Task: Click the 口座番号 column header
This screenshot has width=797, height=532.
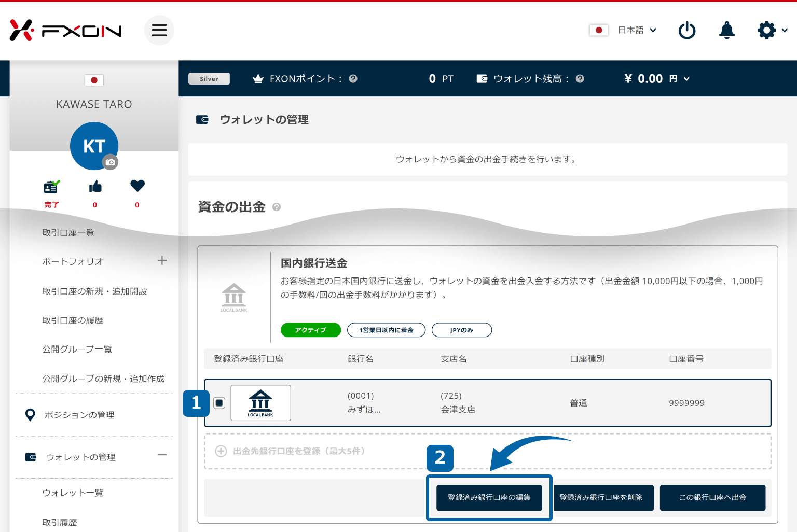Action: (x=686, y=359)
